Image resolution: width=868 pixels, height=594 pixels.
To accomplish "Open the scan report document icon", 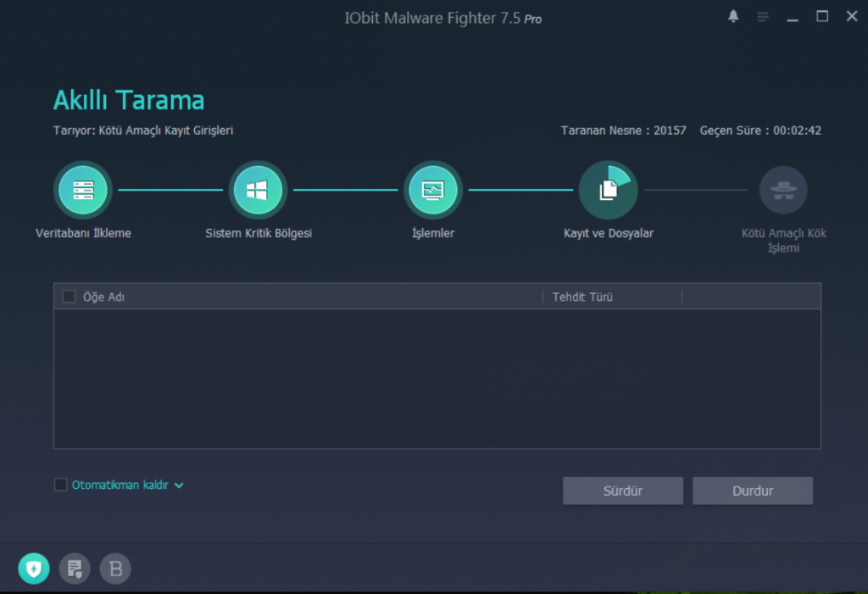I will [75, 569].
